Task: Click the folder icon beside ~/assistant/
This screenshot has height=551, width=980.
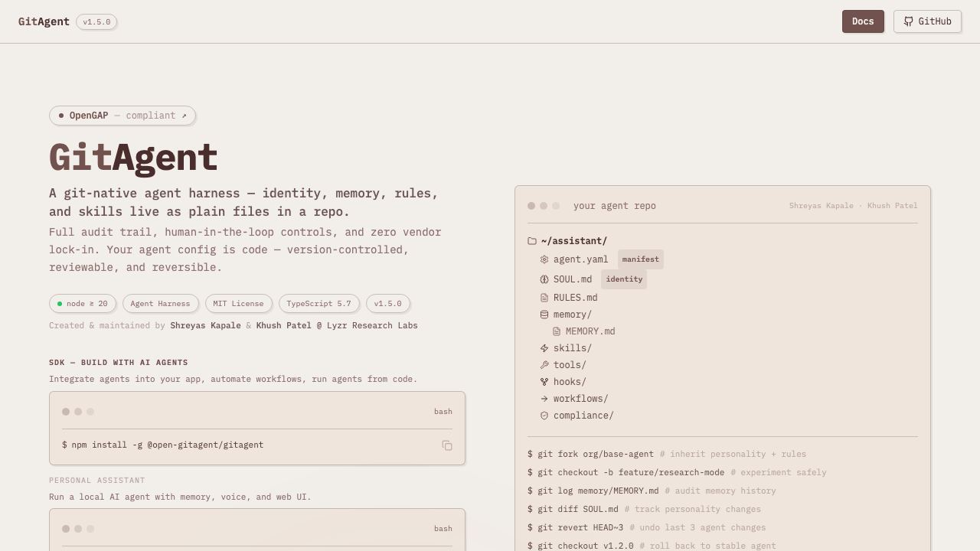Action: pyautogui.click(x=532, y=241)
